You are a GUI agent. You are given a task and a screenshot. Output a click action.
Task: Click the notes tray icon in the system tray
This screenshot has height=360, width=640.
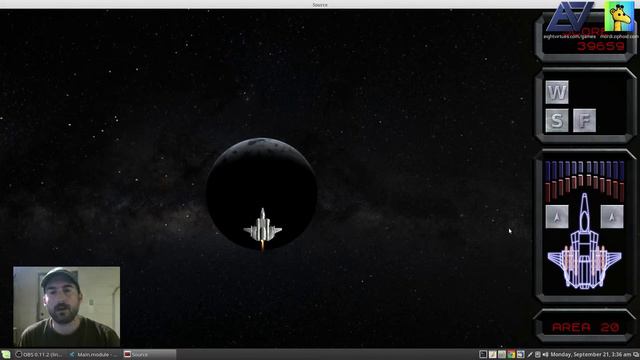point(493,354)
